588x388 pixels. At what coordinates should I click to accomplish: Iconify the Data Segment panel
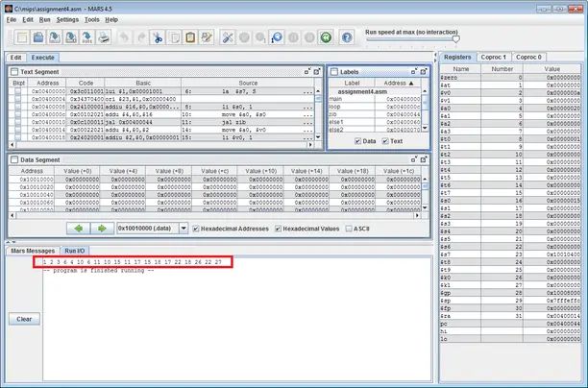pos(414,159)
